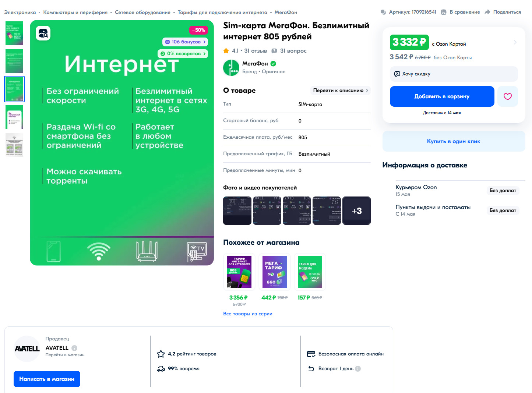The height and width of the screenshot is (393, 532).
Task: Click the info icon beside AVATELL
Action: point(74,348)
